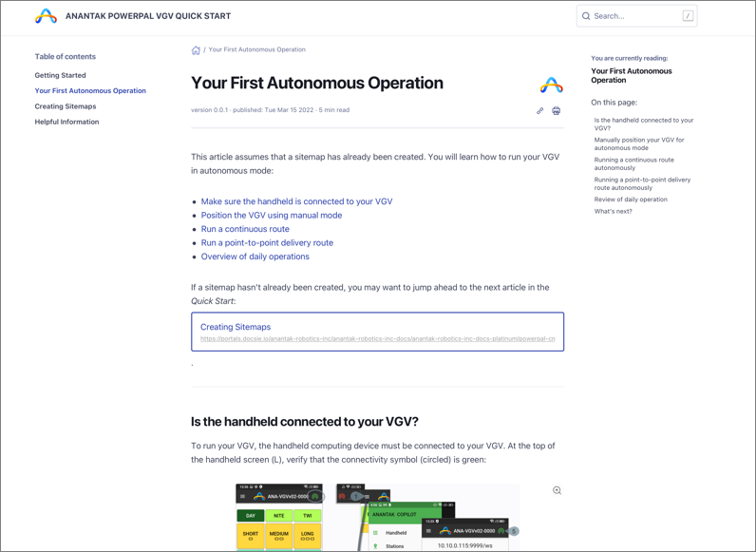The height and width of the screenshot is (552, 756).
Task: Follow the link Position the VGV using manual mode
Action: click(x=272, y=216)
